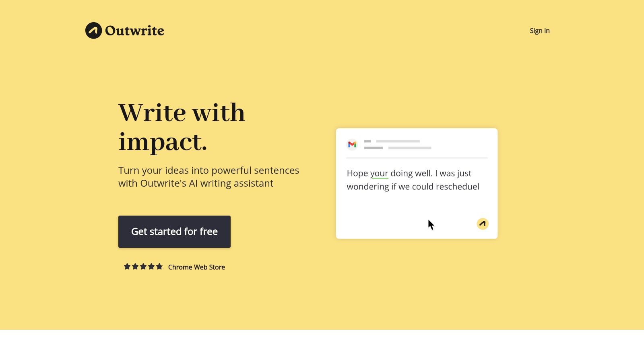Open the Chrome Web Store link

pos(196,267)
